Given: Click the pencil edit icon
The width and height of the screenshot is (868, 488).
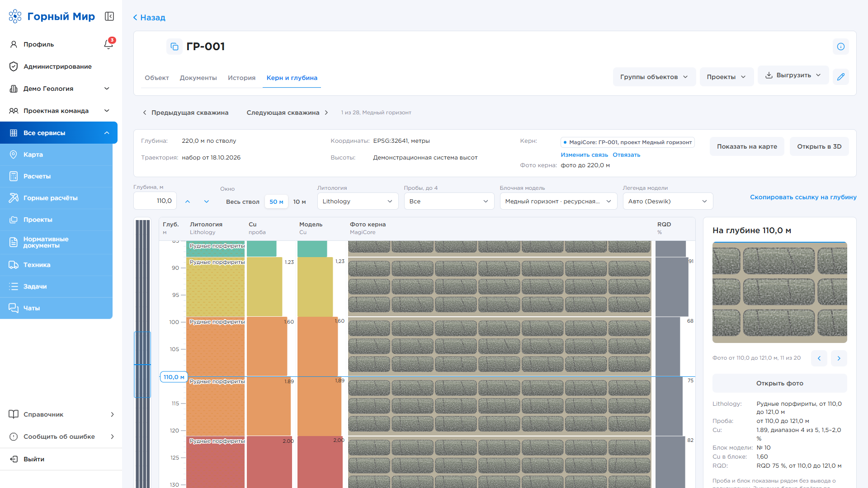Looking at the screenshot, I should pos(840,77).
